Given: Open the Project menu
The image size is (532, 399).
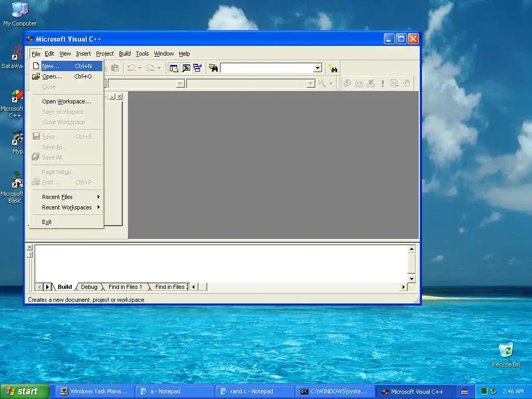Looking at the screenshot, I should pyautogui.click(x=105, y=54).
